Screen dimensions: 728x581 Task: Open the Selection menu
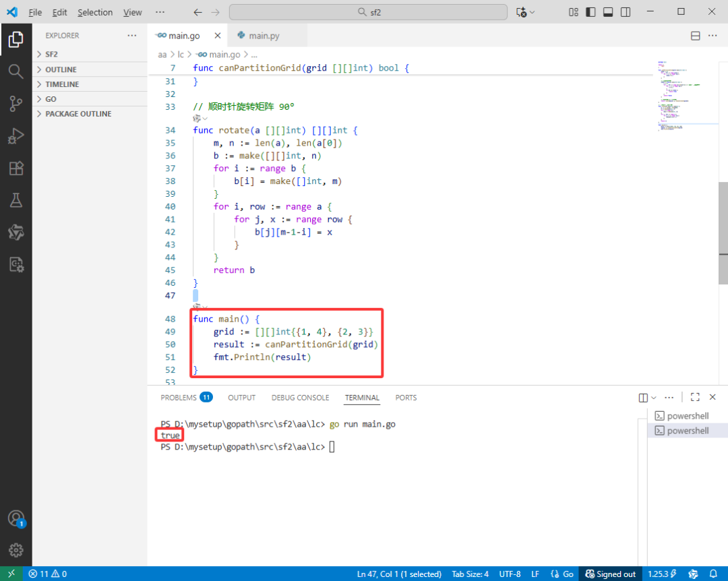point(95,13)
